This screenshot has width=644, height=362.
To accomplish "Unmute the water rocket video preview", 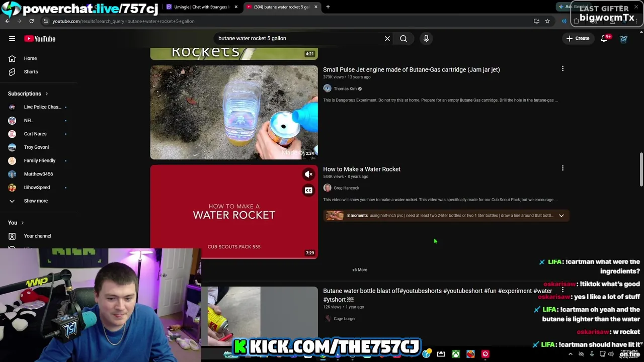I will click(308, 174).
